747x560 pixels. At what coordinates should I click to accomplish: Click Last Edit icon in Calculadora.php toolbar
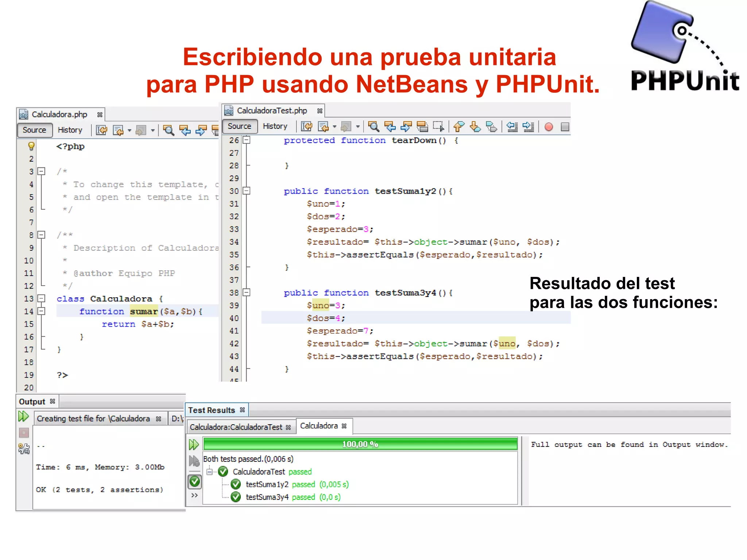(101, 130)
